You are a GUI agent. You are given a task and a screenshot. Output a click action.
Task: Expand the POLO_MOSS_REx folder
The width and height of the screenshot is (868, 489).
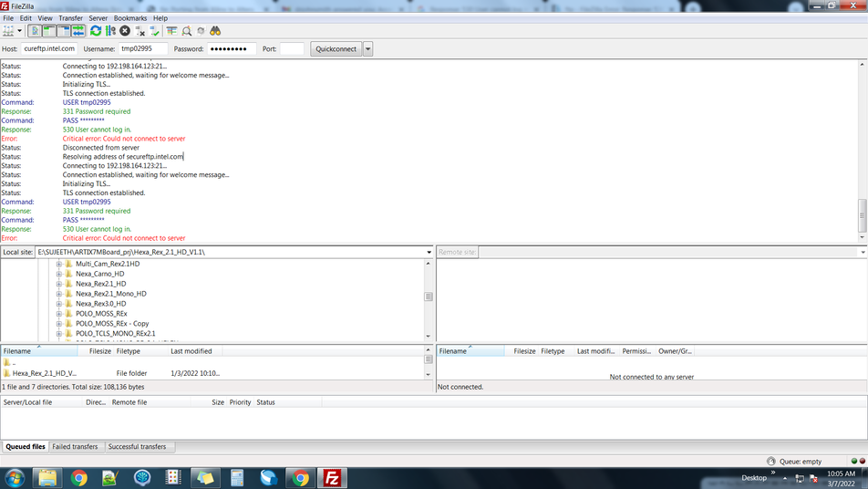coord(59,314)
